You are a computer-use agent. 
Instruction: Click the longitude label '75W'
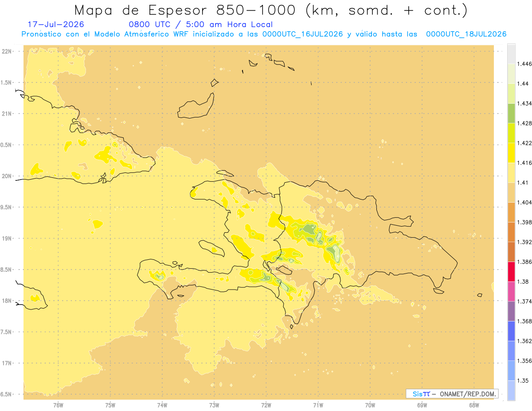pos(110,405)
